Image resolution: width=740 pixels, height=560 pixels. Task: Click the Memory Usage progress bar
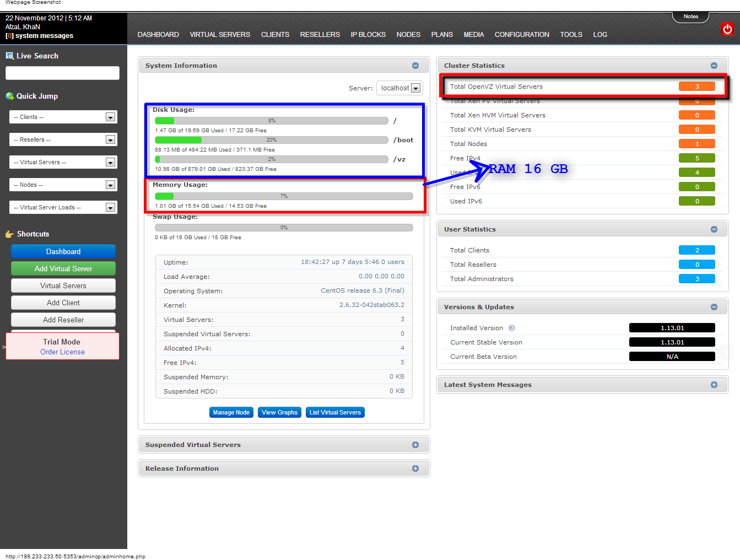[284, 196]
